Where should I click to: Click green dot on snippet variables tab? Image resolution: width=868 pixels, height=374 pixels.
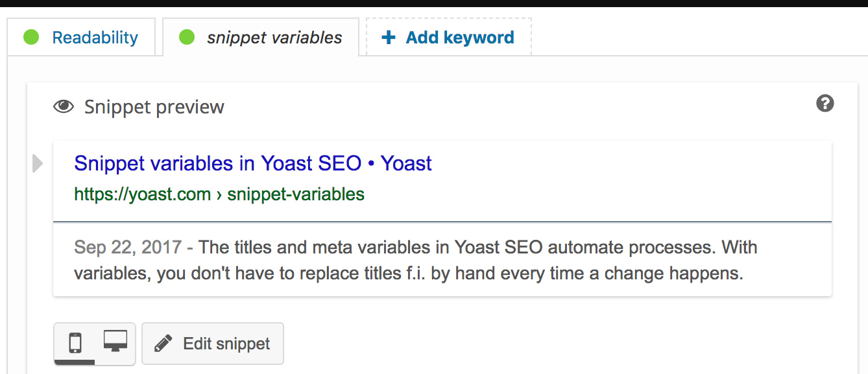click(x=187, y=38)
